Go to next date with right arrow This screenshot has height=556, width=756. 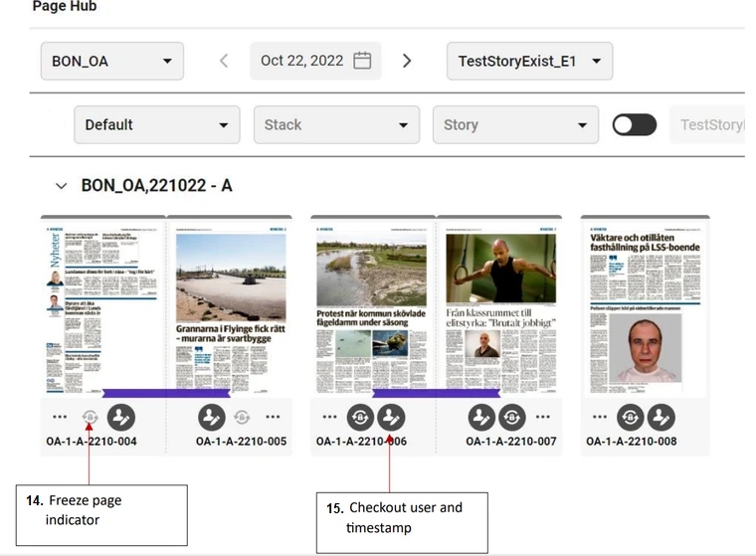click(x=407, y=61)
